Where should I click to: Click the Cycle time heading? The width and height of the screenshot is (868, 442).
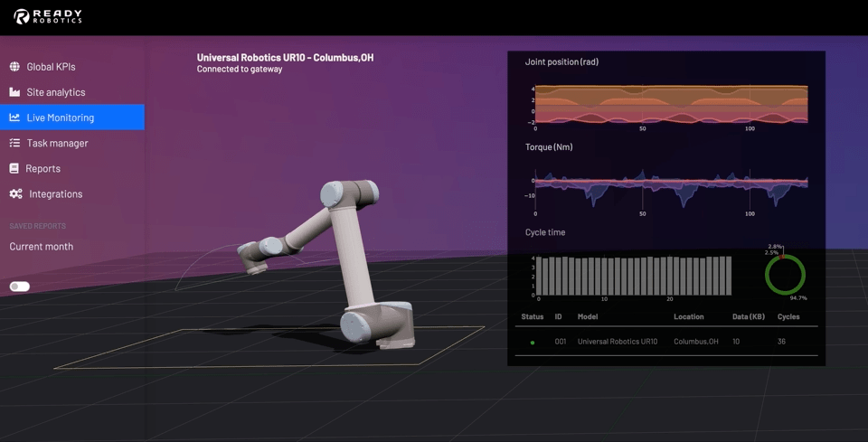(545, 232)
